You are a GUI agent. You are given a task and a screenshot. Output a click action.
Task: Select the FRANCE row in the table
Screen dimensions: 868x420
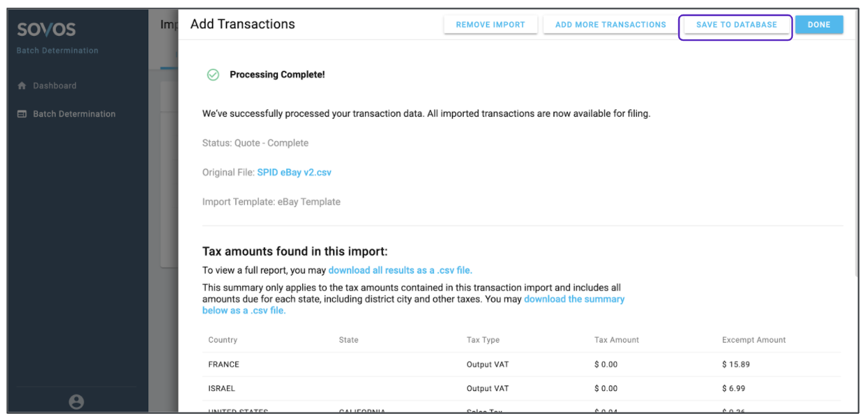[x=224, y=364]
